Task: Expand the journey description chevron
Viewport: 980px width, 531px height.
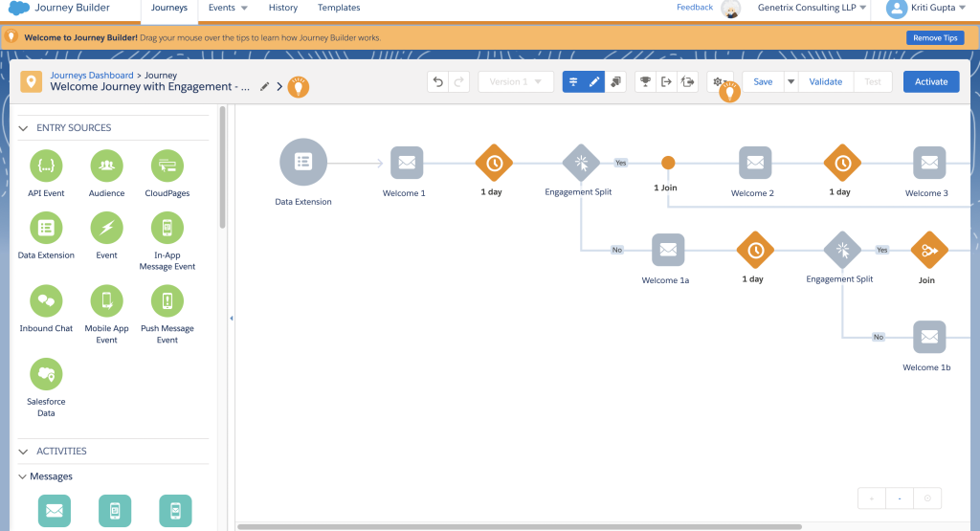Action: pyautogui.click(x=279, y=87)
